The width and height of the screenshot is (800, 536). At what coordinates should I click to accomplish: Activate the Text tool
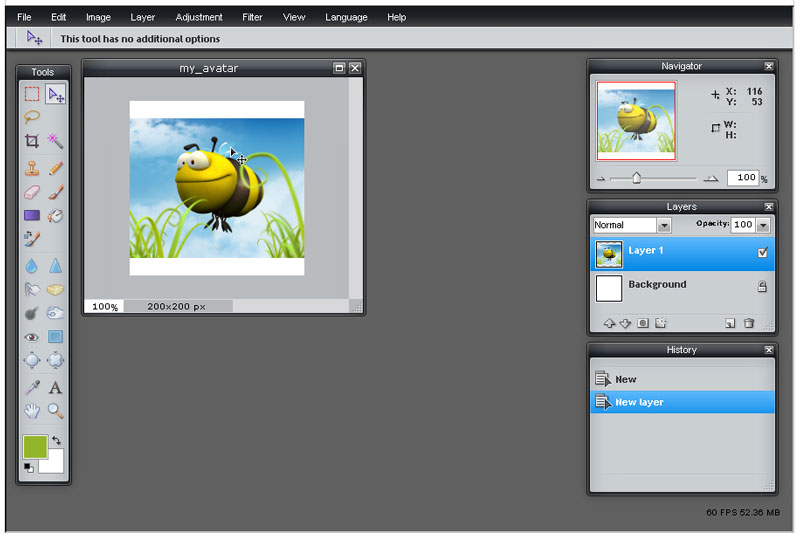point(55,388)
